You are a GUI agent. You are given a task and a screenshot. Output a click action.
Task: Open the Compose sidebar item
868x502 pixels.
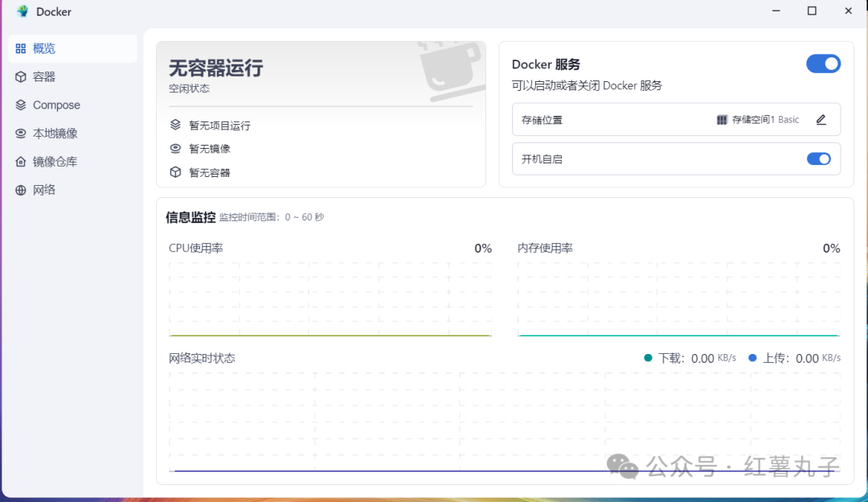pos(72,105)
